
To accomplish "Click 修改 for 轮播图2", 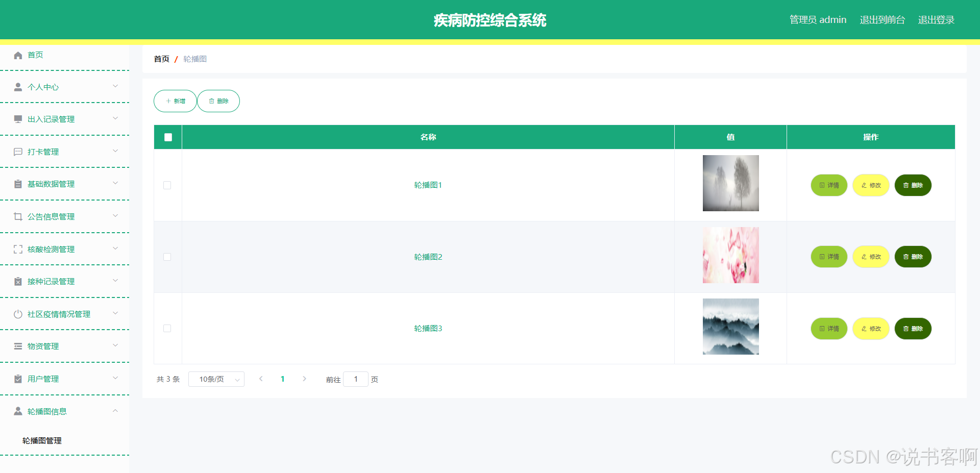I will [x=871, y=257].
